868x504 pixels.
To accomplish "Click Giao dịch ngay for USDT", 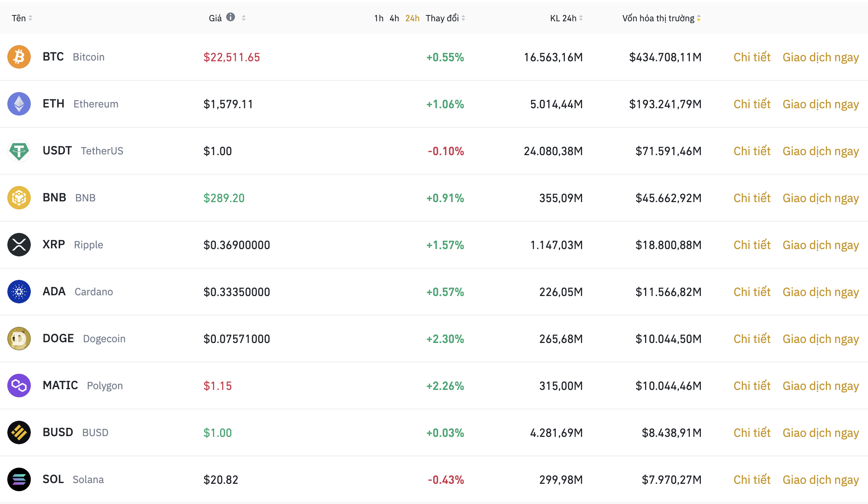I will click(821, 152).
